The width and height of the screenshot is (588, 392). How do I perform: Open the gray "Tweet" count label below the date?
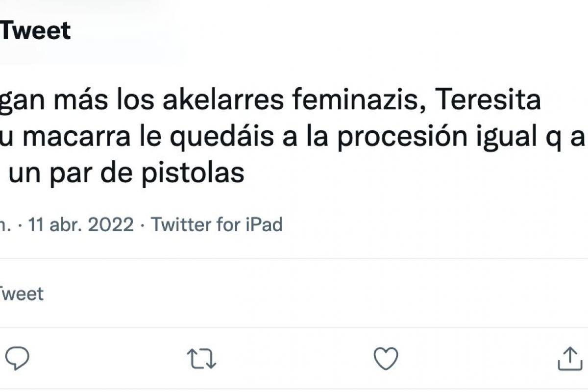[x=22, y=294]
